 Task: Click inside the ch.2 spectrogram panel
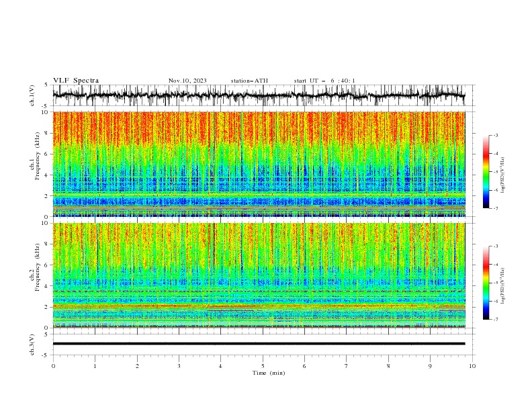point(259,275)
